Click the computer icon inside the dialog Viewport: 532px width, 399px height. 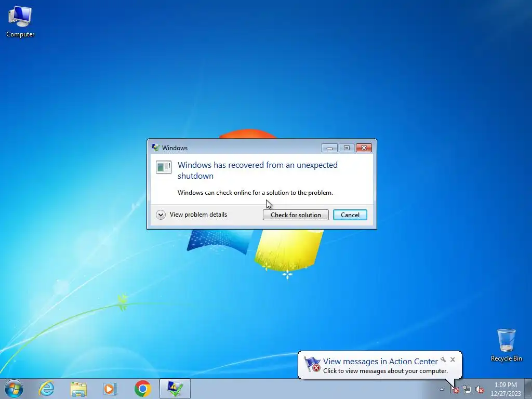(164, 167)
